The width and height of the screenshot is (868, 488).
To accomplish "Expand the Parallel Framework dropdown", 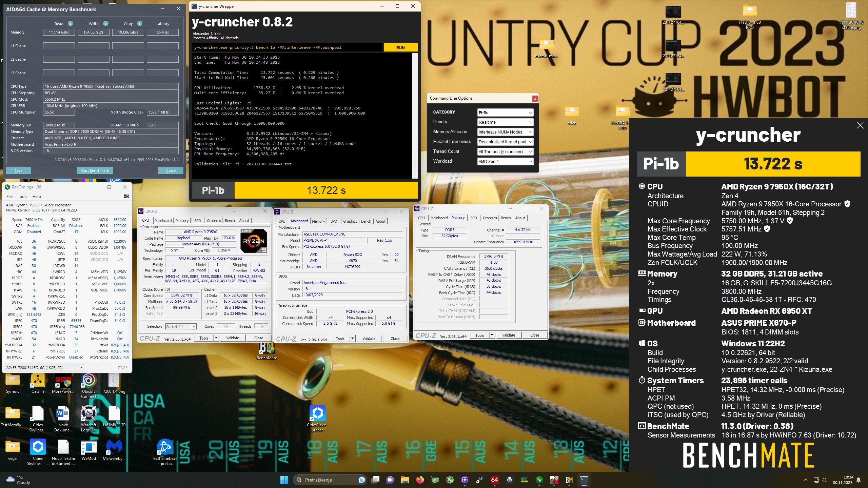I will tap(505, 142).
